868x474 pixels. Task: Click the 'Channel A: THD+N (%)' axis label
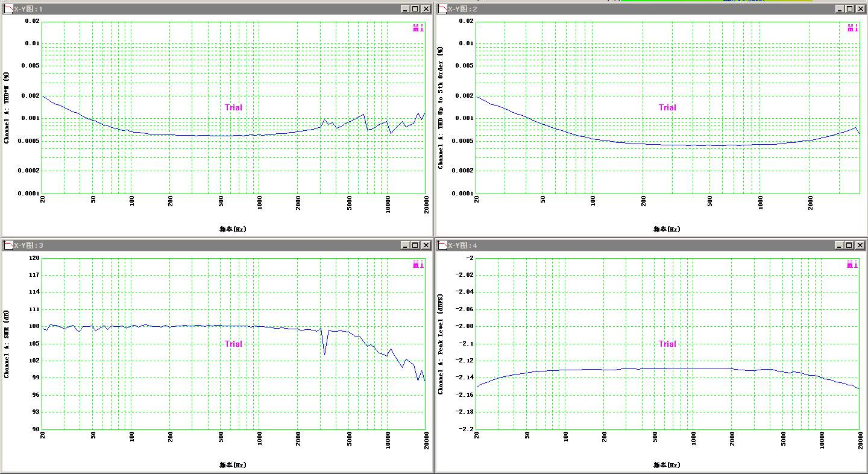pyautogui.click(x=7, y=107)
